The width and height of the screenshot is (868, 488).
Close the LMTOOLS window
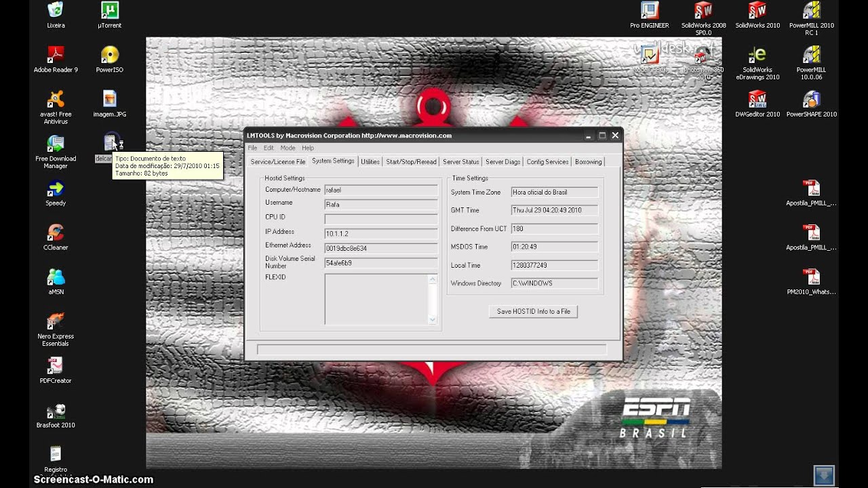tap(615, 136)
